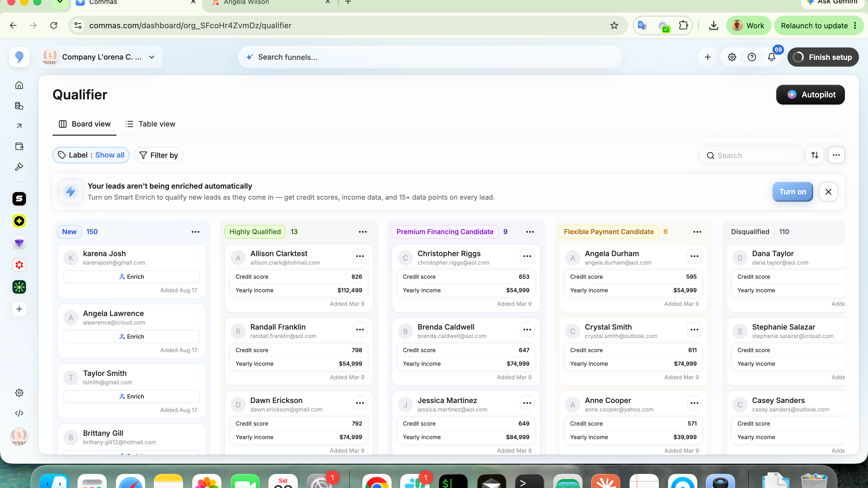Expand the Company L'orena C. organization dropdown
The image size is (868, 488).
[x=100, y=57]
